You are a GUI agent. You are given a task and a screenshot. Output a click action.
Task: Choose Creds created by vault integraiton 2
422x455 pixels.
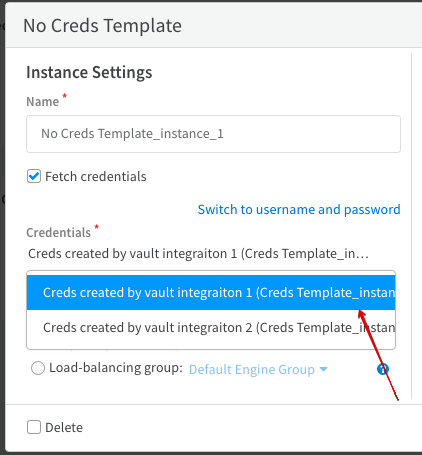coord(211,327)
